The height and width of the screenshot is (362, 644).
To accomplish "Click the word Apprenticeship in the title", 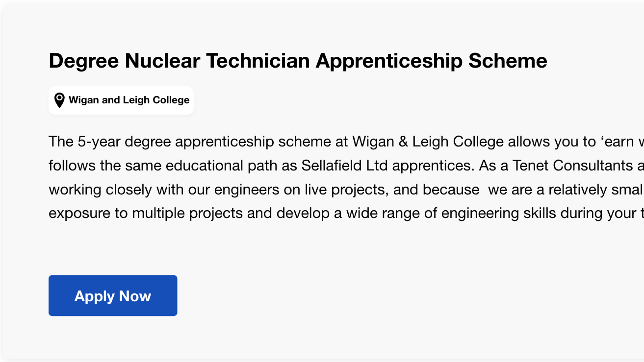I will coord(389,61).
